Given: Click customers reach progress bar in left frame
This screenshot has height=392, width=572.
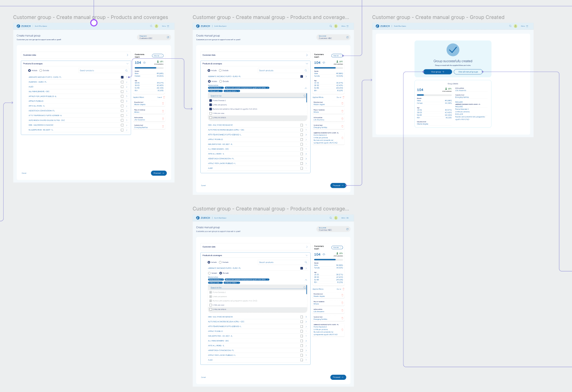Looking at the screenshot, I should click(x=149, y=68).
